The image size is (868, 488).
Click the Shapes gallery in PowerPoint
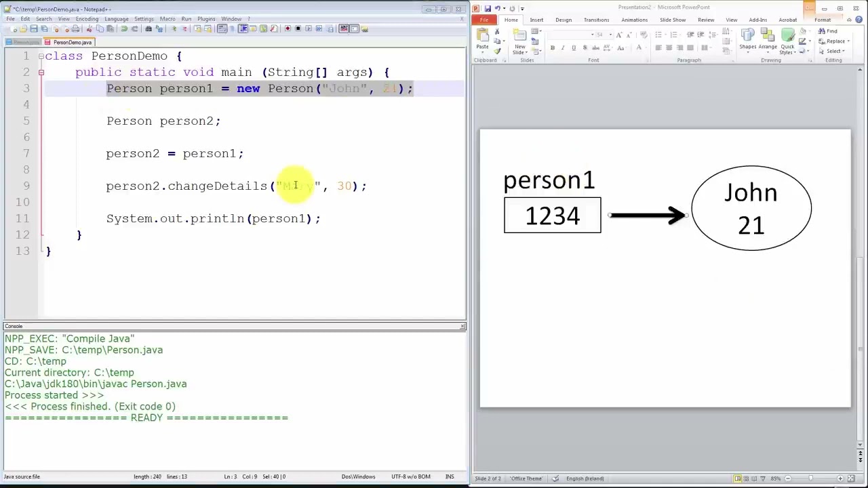[x=747, y=40]
